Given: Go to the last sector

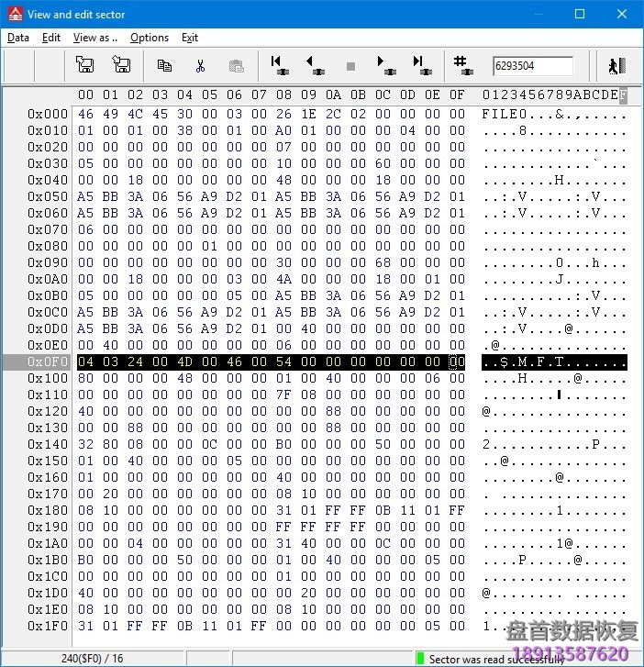Looking at the screenshot, I should pos(422,65).
